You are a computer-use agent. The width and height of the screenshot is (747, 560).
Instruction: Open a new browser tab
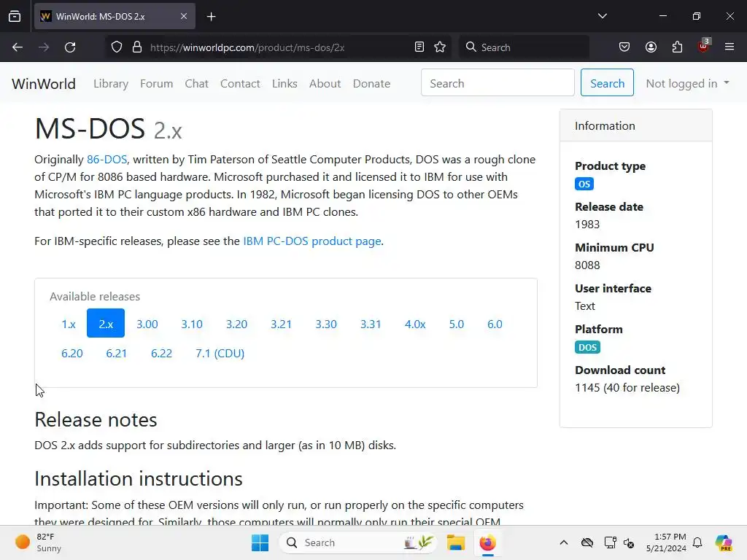tap(212, 17)
